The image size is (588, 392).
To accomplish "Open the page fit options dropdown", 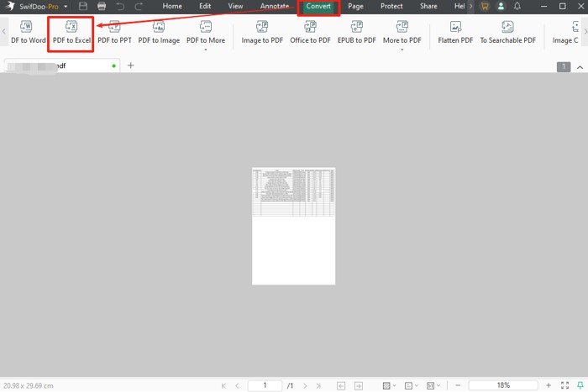I will click(433, 385).
